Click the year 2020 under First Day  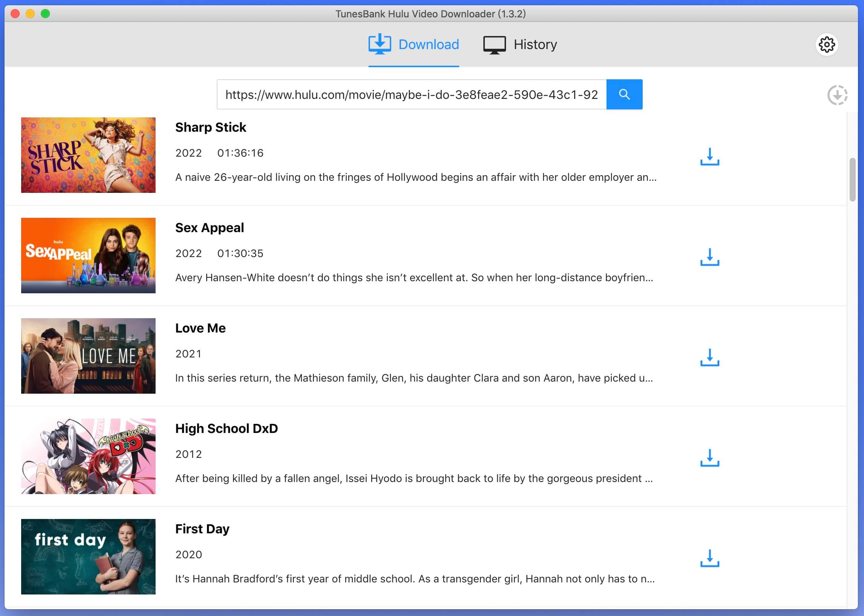(x=188, y=554)
